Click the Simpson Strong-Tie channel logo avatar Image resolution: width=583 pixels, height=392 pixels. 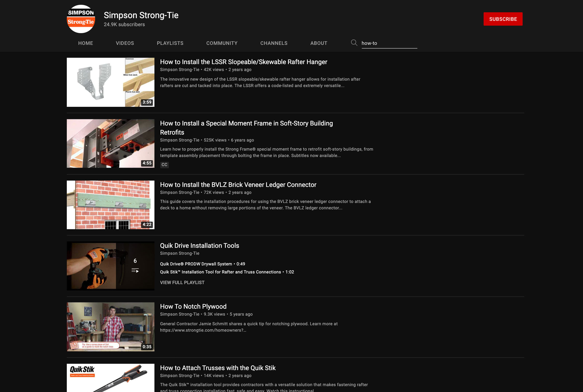[81, 19]
